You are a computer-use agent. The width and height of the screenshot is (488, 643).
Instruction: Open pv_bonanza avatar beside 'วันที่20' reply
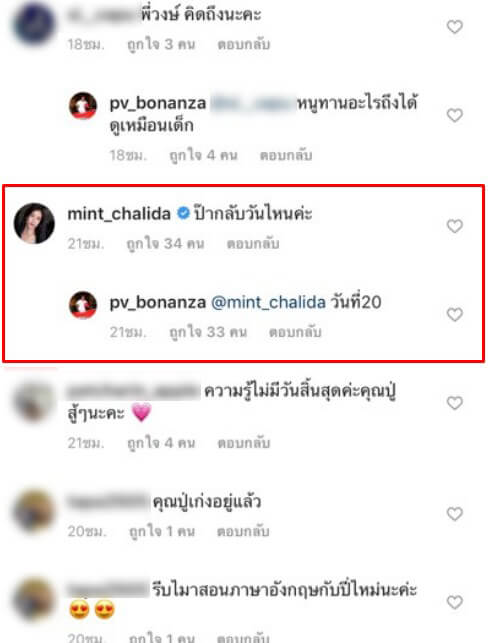pyautogui.click(x=83, y=305)
